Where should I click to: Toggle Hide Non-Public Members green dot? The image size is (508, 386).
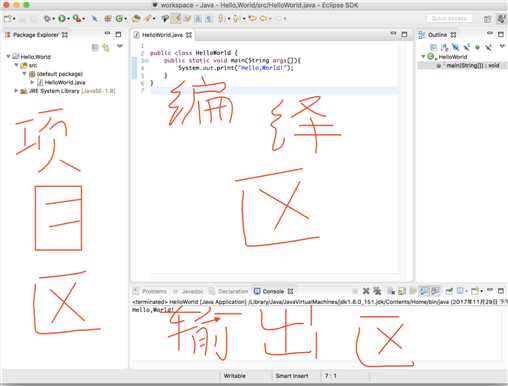click(x=477, y=47)
